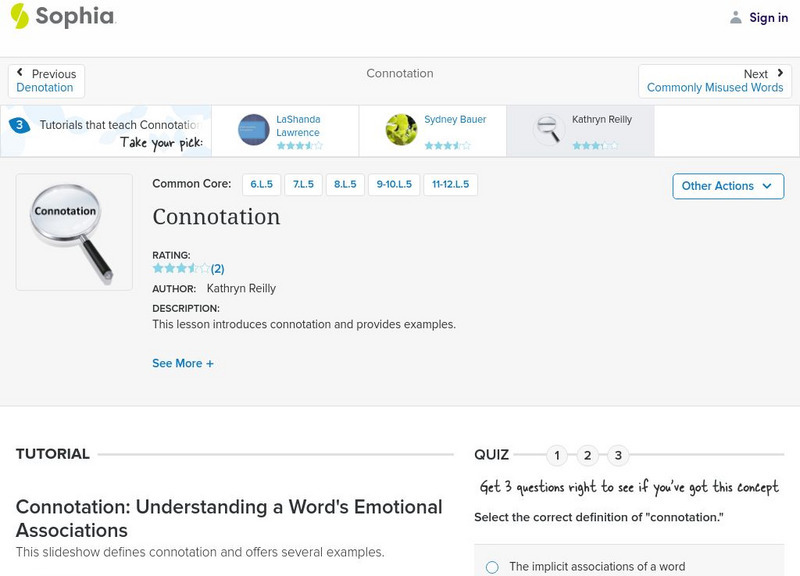Click the 9-10.L.5 Common Core tag

pyautogui.click(x=392, y=185)
